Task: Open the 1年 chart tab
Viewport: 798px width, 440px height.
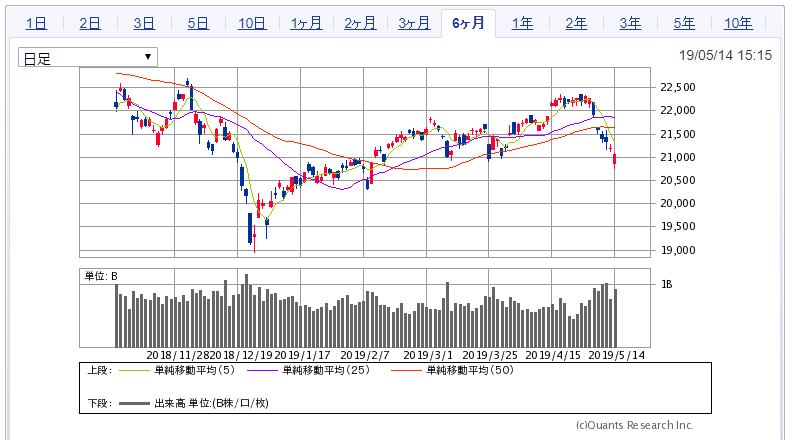Action: (x=522, y=24)
